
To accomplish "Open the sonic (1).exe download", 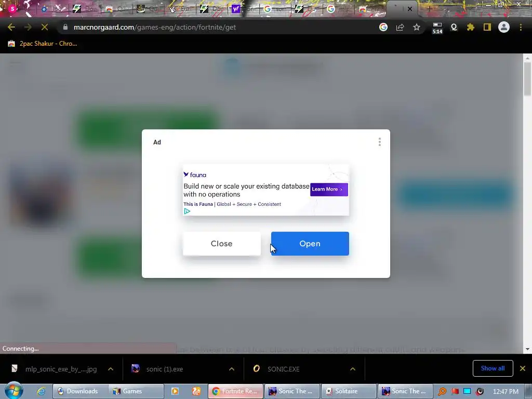I will tap(158, 369).
